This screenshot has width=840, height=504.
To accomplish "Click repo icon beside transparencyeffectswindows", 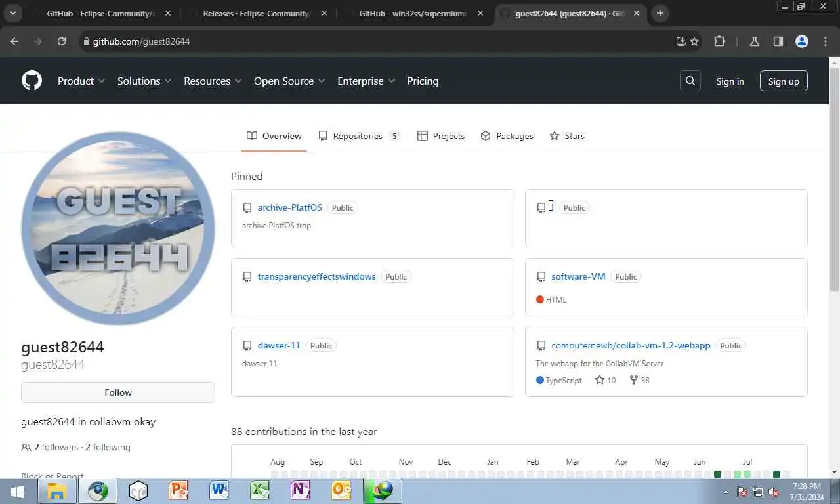I will point(247,277).
